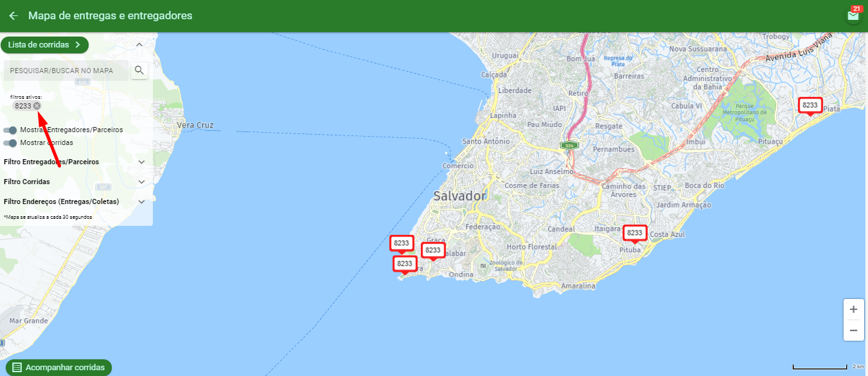Viewport: 868px width, 376px height.
Task: Open Lista de corridas
Action: coord(44,45)
